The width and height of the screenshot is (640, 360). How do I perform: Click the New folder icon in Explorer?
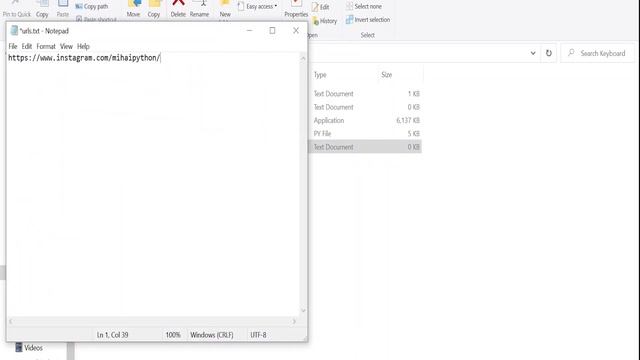(x=225, y=8)
